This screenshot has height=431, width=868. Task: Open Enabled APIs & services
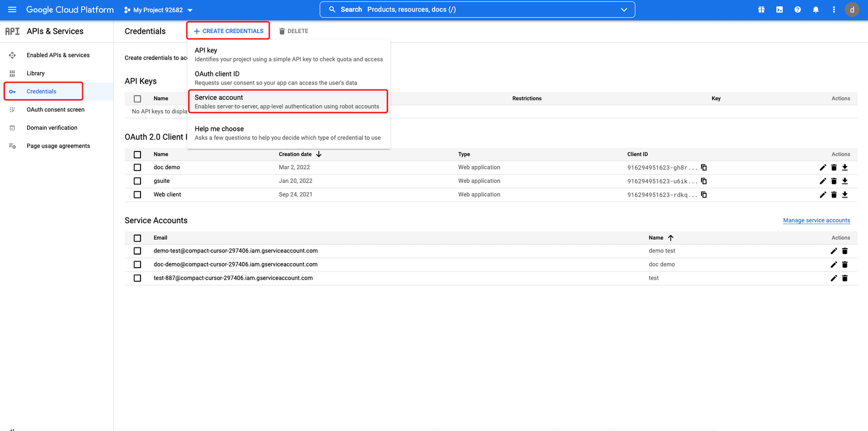(x=58, y=55)
